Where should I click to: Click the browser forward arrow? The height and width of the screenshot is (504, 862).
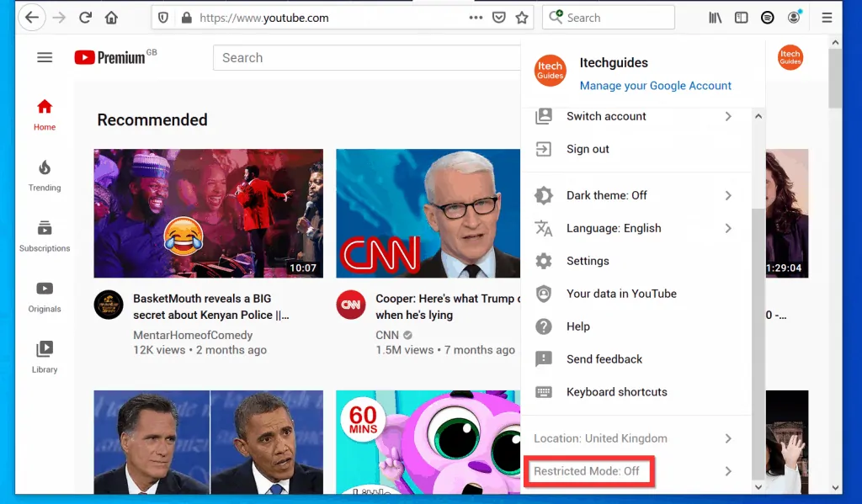[59, 18]
